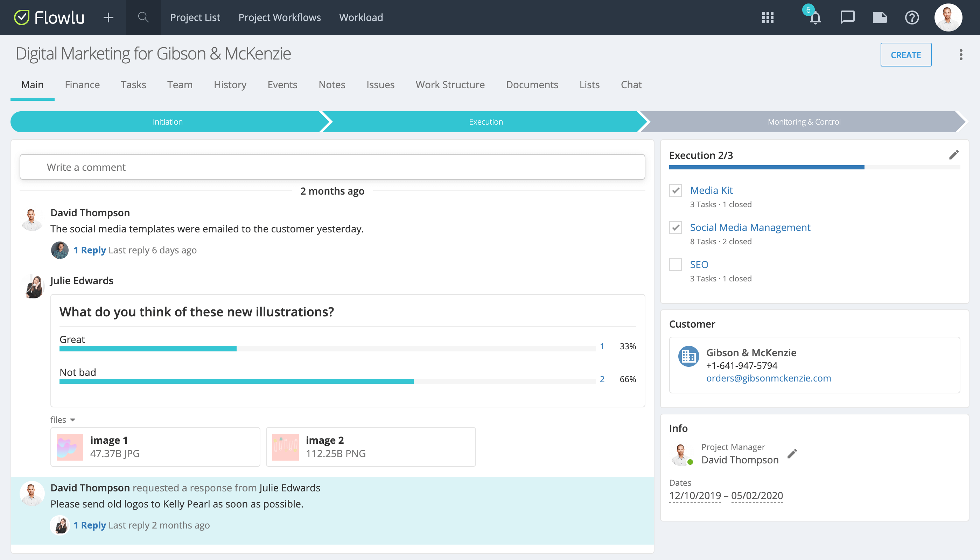Image resolution: width=980 pixels, height=560 pixels.
Task: Open Project Workflows in the top menu
Action: (x=280, y=17)
